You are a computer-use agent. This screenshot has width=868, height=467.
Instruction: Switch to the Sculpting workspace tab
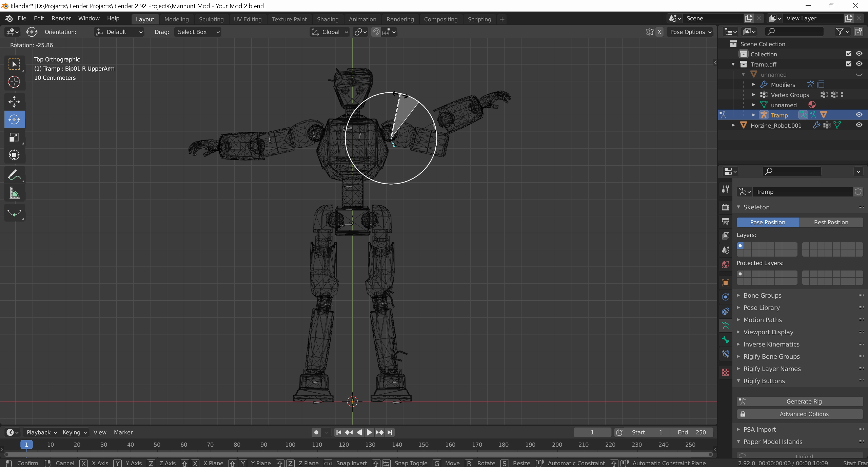(211, 19)
